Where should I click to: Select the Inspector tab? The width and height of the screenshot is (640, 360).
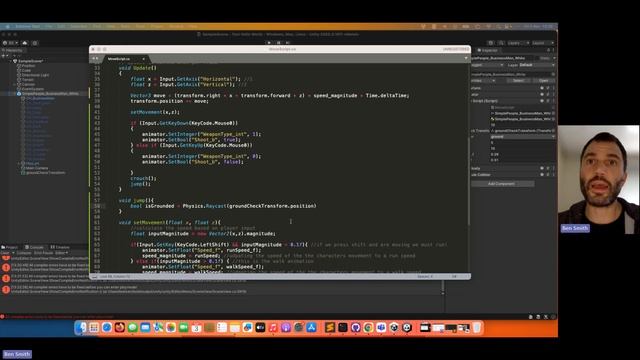(488, 51)
